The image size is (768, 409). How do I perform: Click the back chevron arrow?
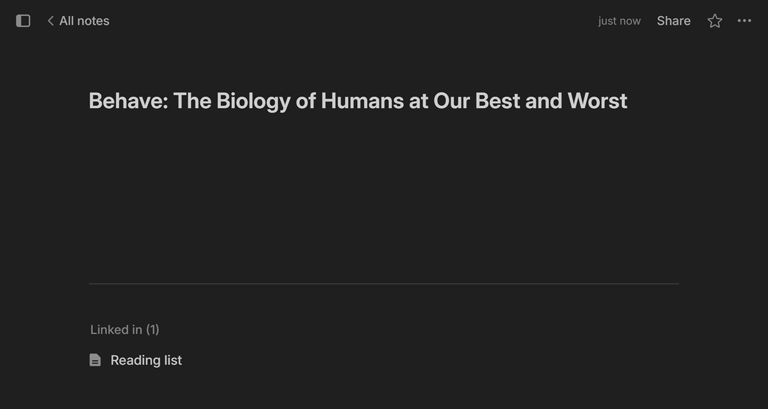click(50, 21)
